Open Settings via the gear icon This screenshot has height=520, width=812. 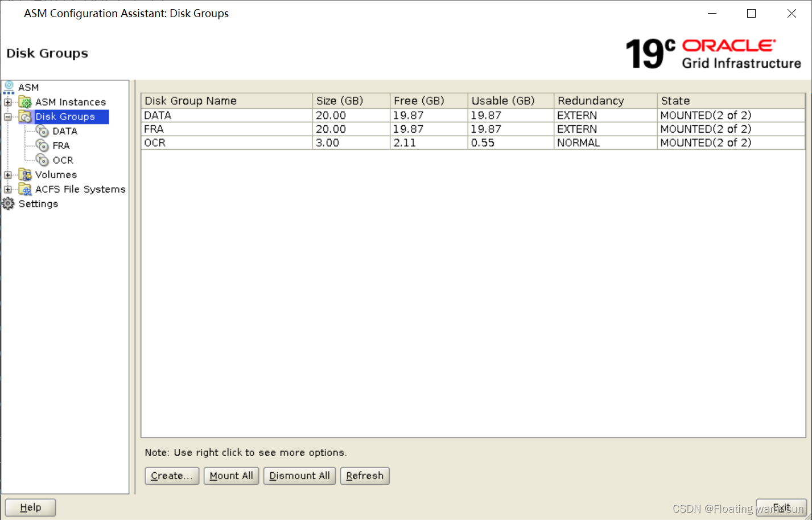[x=8, y=203]
